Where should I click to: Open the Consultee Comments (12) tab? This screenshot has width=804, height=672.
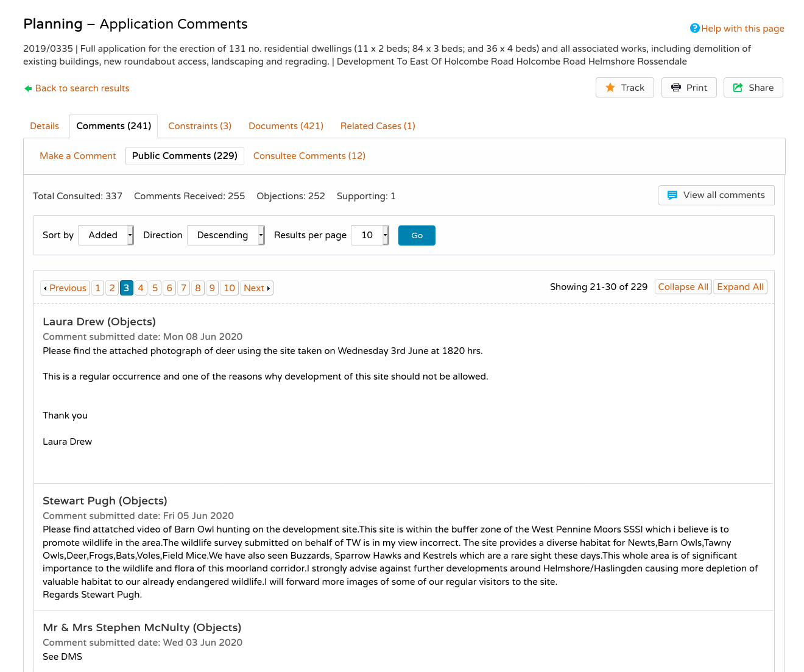pyautogui.click(x=309, y=156)
